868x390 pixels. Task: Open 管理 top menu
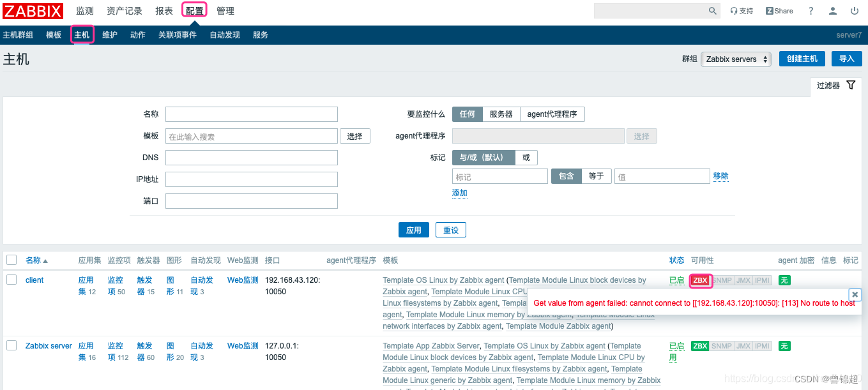click(x=225, y=11)
